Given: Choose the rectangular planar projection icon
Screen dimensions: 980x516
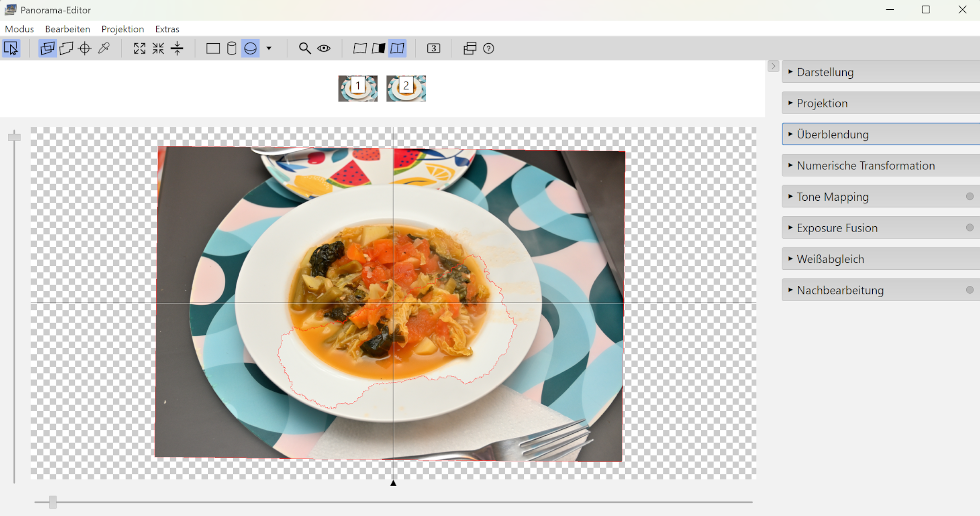Looking at the screenshot, I should tap(213, 48).
